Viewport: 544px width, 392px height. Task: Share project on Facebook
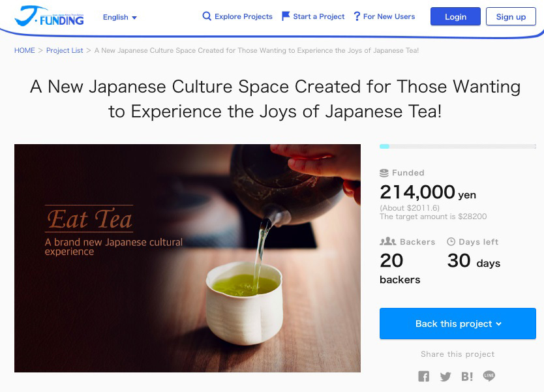[x=424, y=376]
